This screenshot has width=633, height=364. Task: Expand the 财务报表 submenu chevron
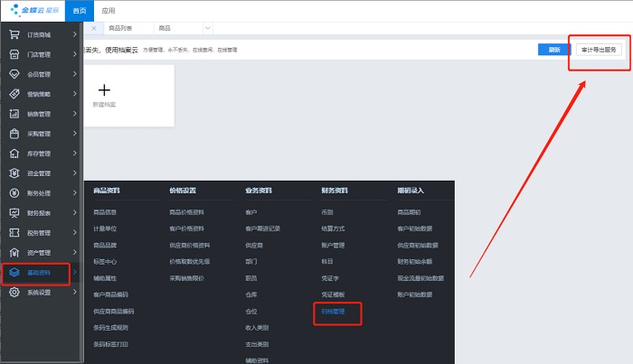(74, 213)
